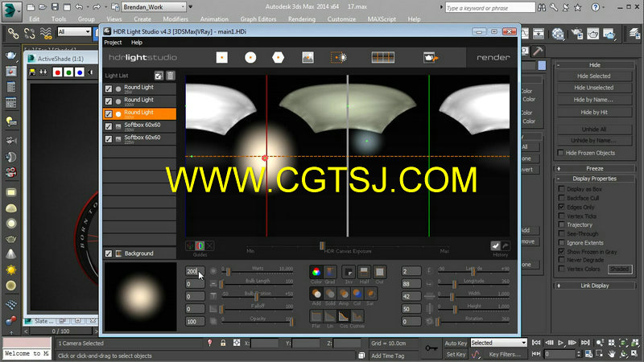644x362 pixels.
Task: Open the light grid presets icon
Action: [383, 57]
